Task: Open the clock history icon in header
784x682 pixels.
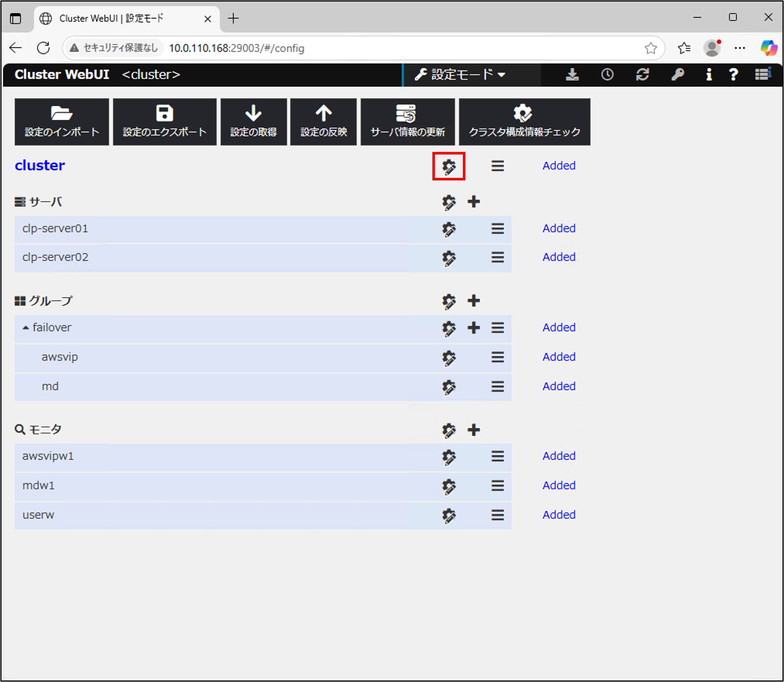Action: [x=607, y=75]
